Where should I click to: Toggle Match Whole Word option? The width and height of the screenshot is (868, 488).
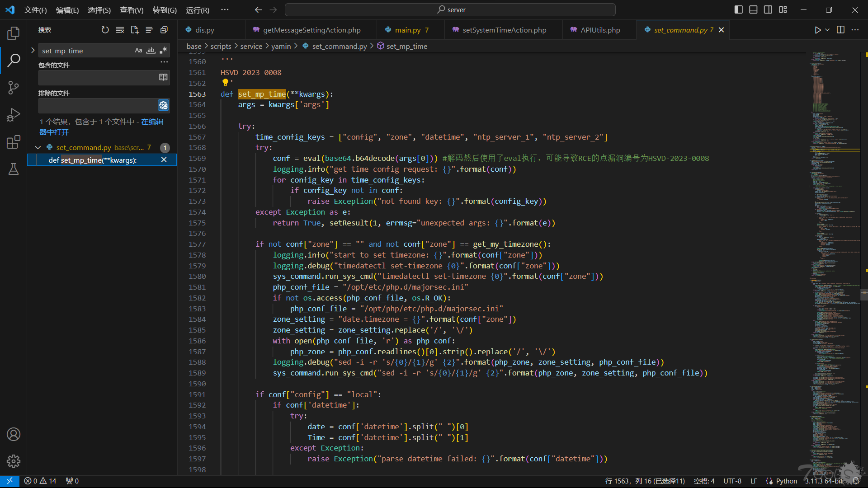point(151,51)
